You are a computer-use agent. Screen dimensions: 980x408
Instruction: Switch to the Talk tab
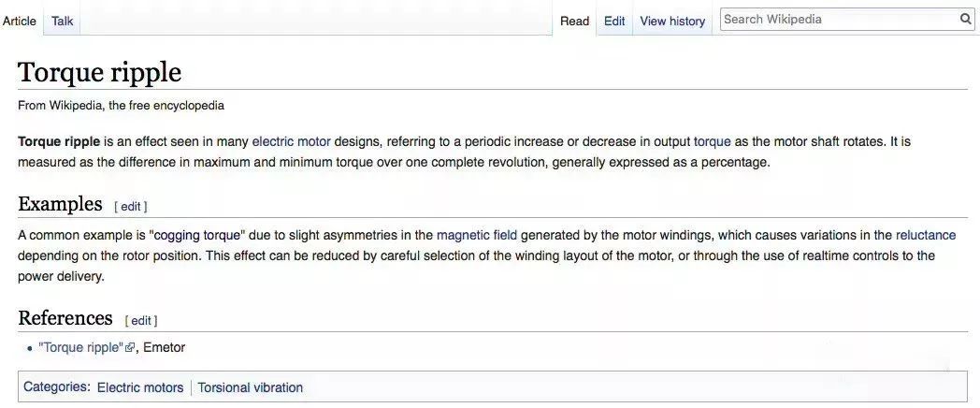pos(63,21)
